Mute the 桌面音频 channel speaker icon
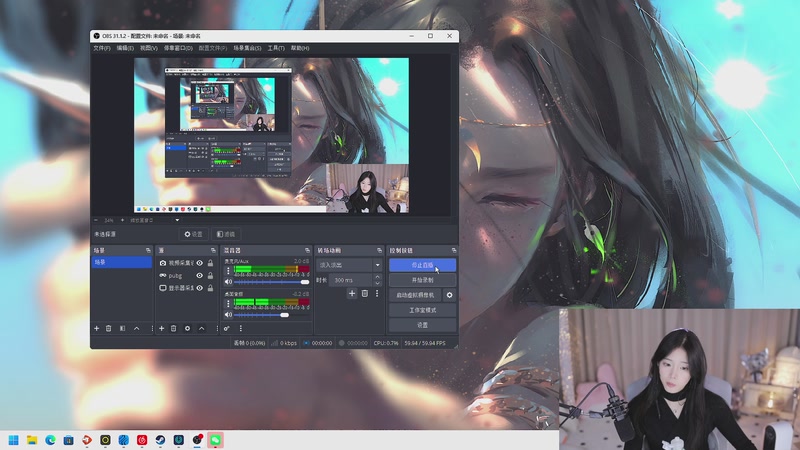This screenshot has height=450, width=800. click(229, 315)
